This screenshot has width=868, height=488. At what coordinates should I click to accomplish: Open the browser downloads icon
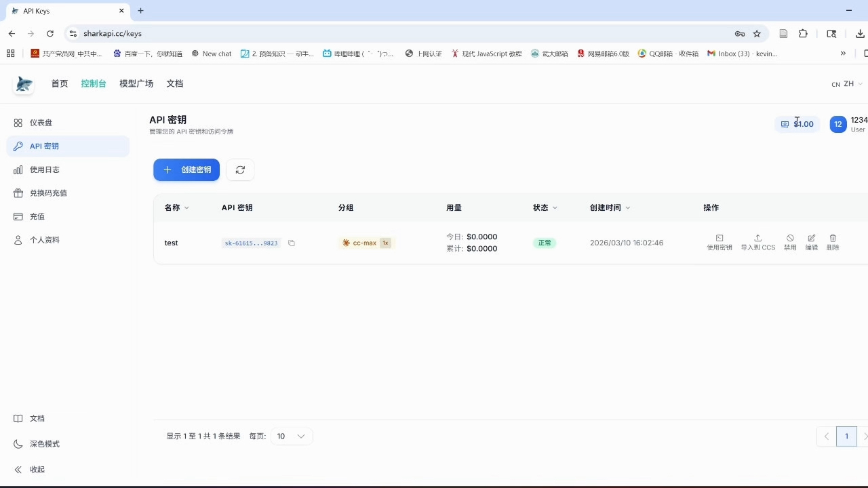861,33
